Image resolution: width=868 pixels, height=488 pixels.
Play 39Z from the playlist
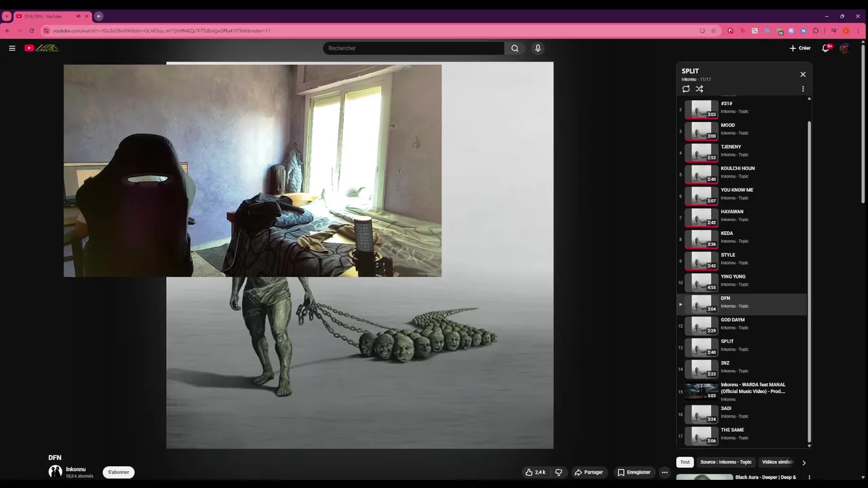743,369
